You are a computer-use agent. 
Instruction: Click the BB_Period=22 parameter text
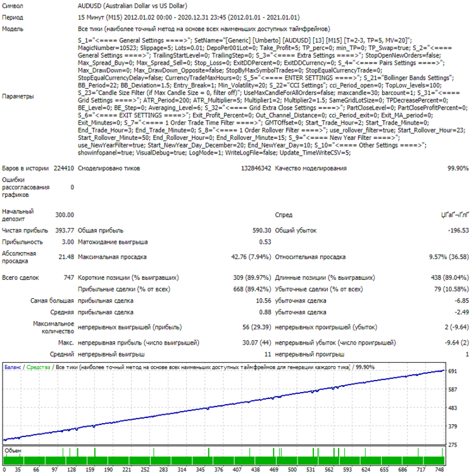point(97,85)
